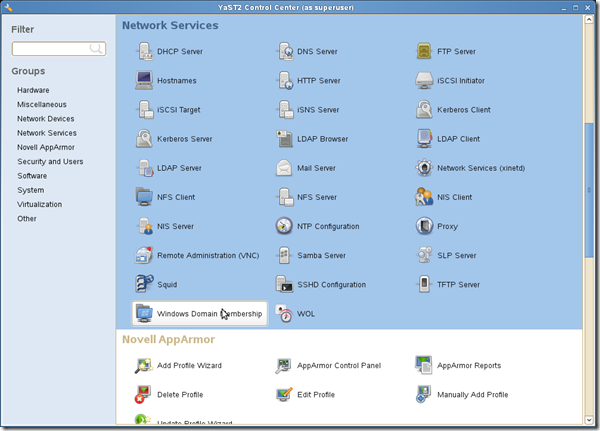Screen dimensions: 600x431
Task: Open FTP Server configuration icon
Action: point(424,51)
